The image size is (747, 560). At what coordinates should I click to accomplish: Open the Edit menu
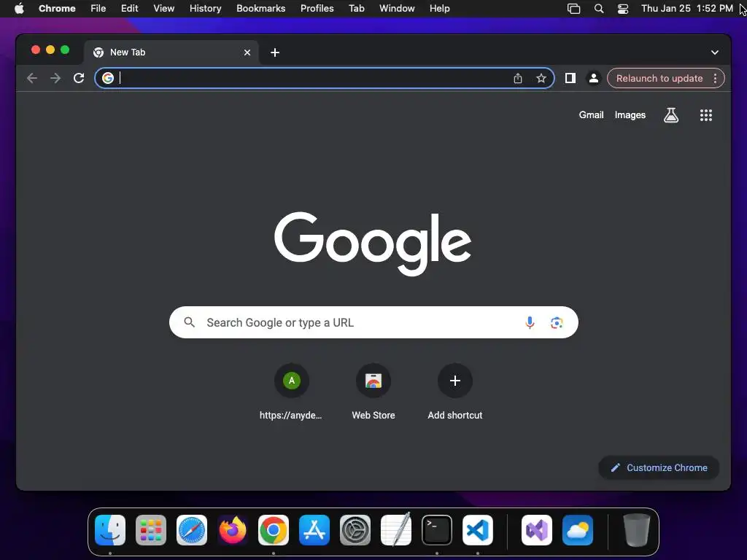click(x=130, y=8)
